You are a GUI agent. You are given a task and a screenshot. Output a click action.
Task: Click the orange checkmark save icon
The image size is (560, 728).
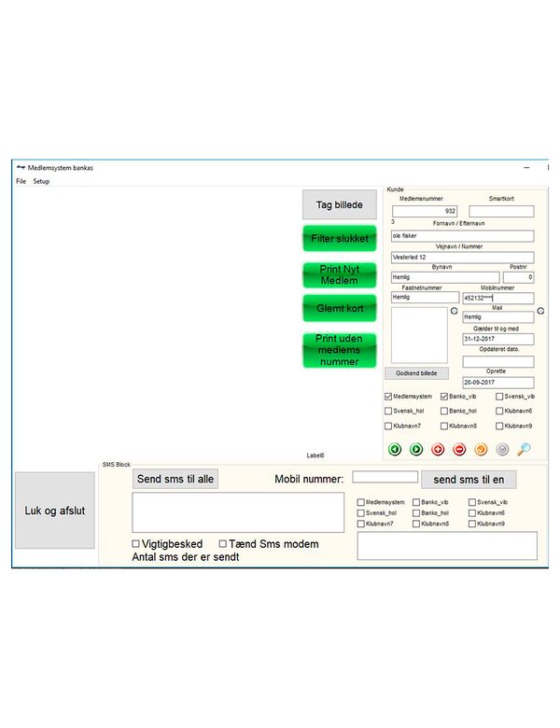(481, 449)
